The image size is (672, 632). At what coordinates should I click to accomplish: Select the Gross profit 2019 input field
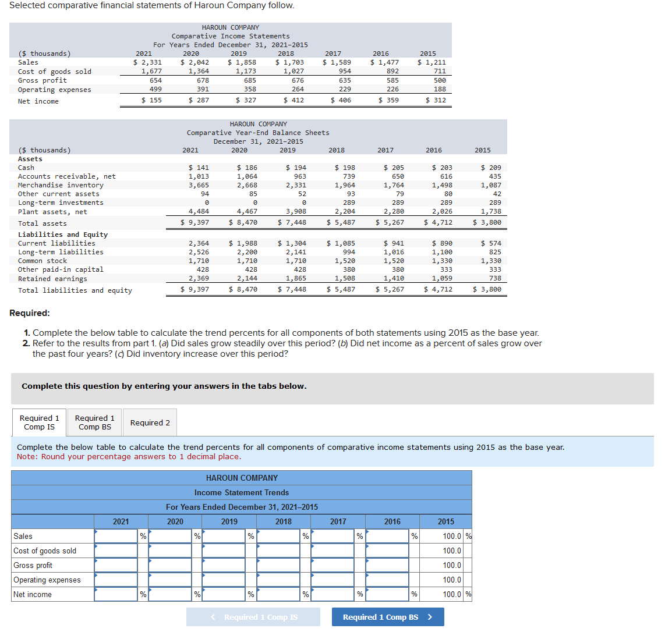(x=224, y=565)
